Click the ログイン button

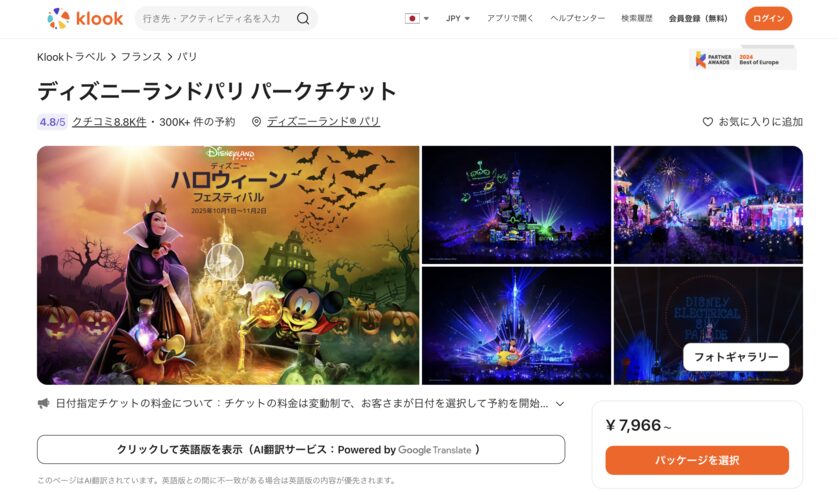769,19
